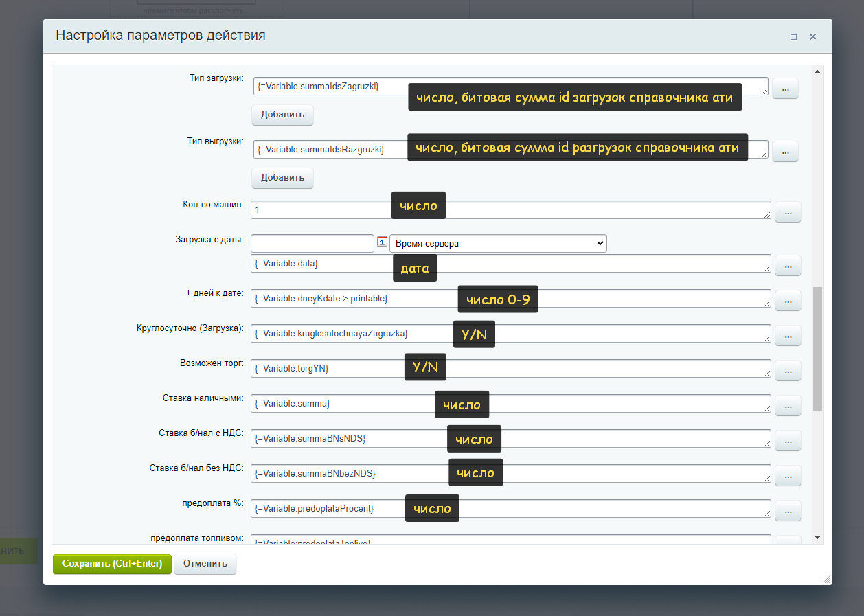Save settings with Сохранить (Ctrl+Enter)
The image size is (864, 616).
(112, 564)
